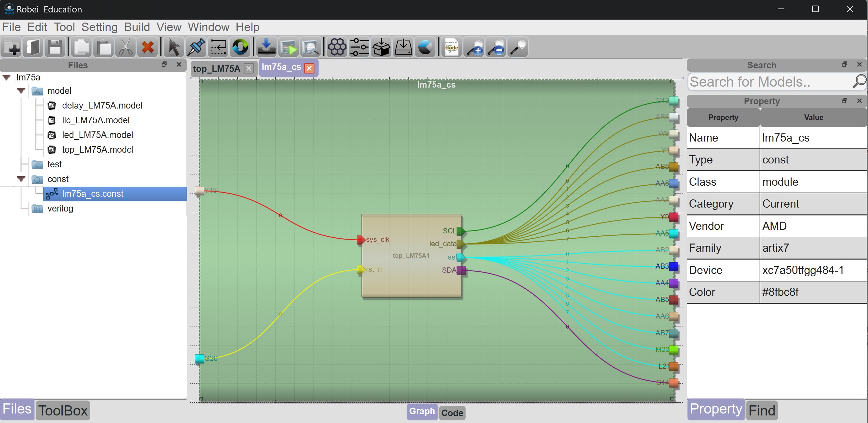Image resolution: width=868 pixels, height=423 pixels.
Task: Collapse the lm75a root project node
Action: 7,77
